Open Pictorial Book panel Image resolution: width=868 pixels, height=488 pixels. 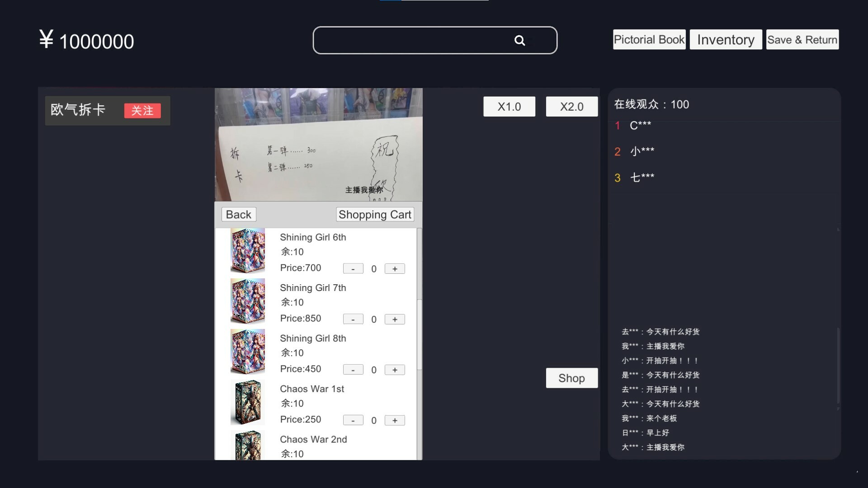(x=649, y=39)
